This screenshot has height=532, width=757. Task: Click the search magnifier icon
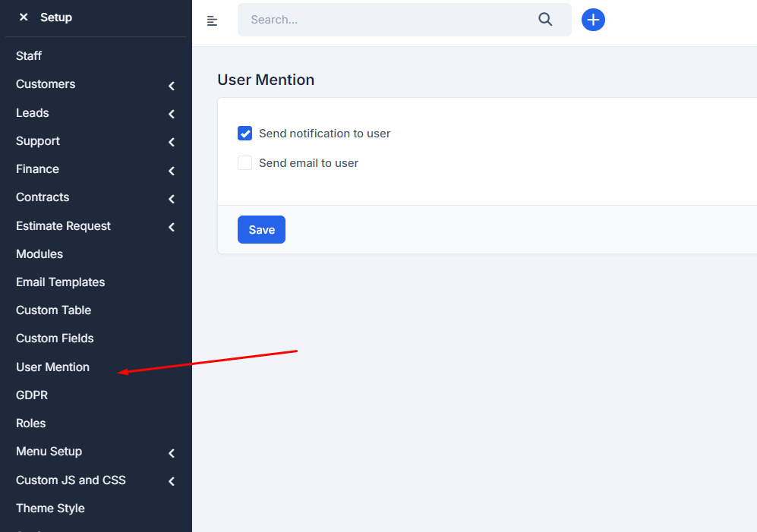[545, 19]
